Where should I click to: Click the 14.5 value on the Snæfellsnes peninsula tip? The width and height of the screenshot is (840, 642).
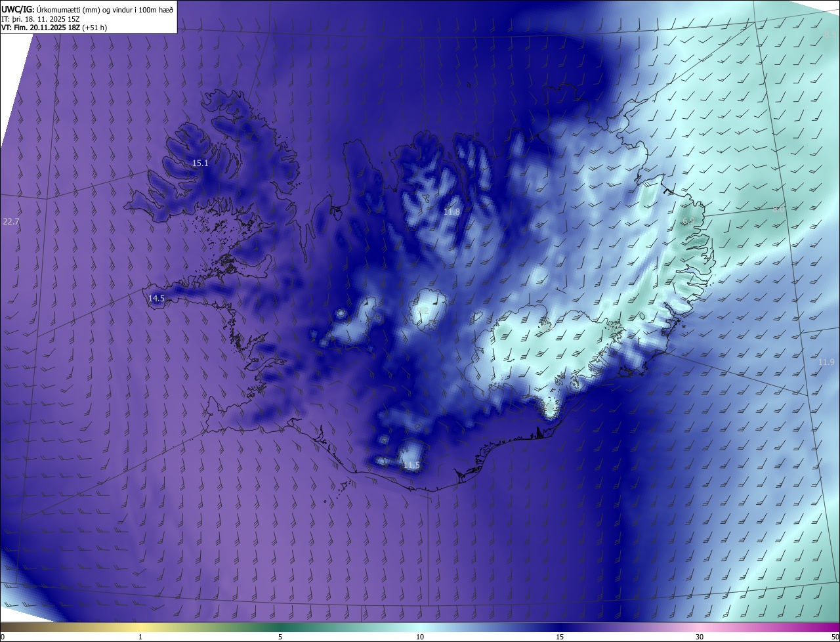(x=156, y=298)
